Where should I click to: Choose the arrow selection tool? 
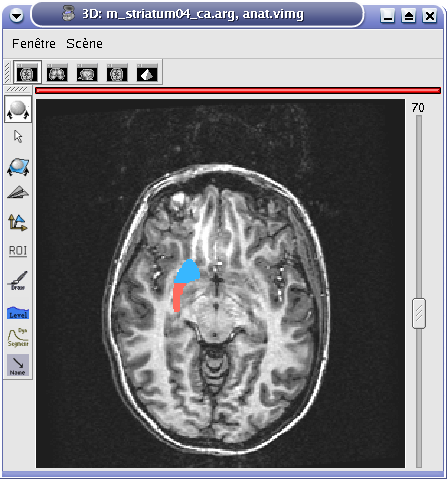[x=18, y=137]
